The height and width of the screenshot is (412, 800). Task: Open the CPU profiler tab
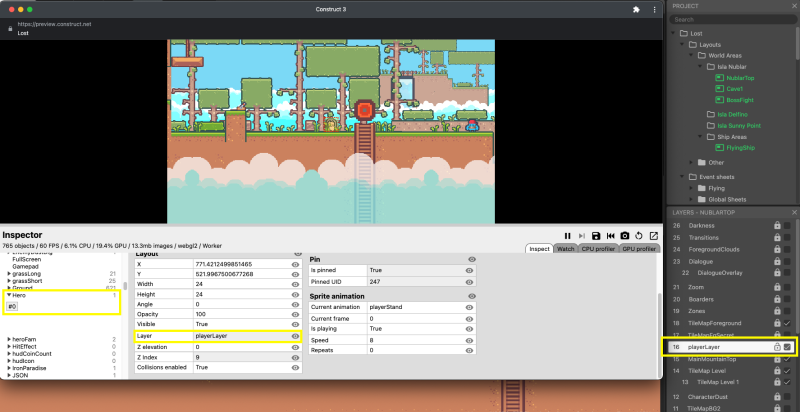(598, 248)
